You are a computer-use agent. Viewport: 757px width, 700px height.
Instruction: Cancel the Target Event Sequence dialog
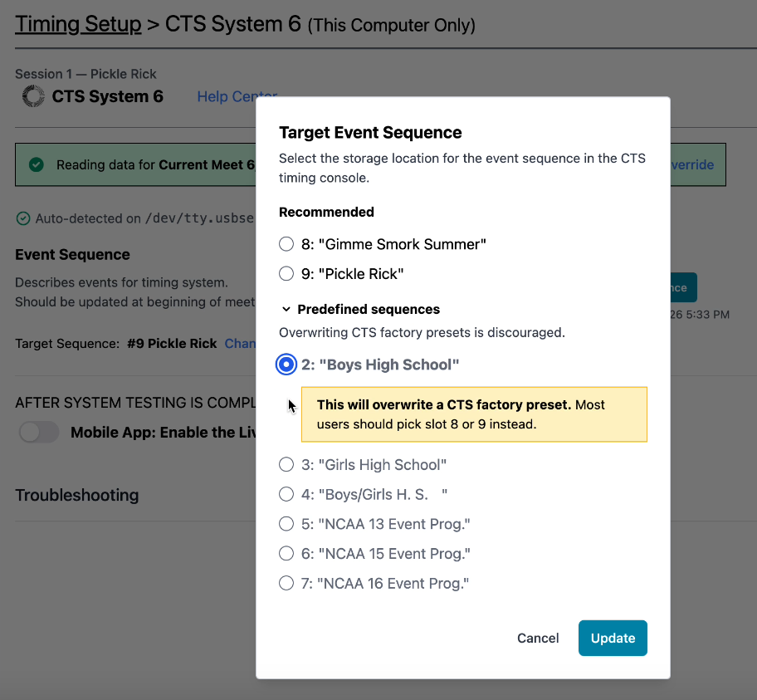pyautogui.click(x=538, y=639)
